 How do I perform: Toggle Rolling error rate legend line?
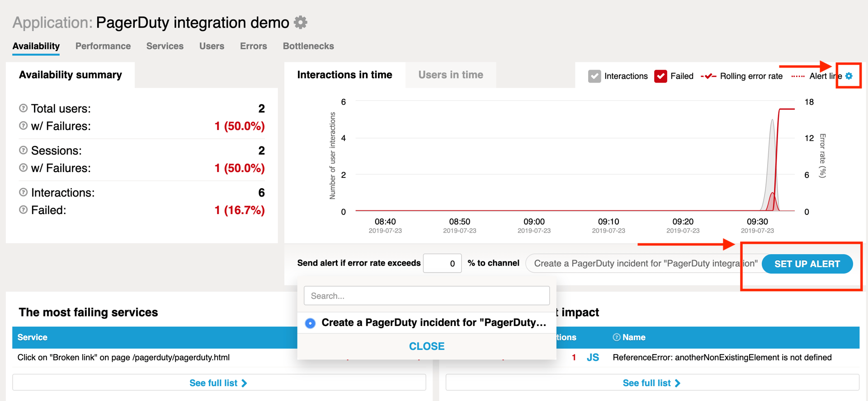click(742, 76)
